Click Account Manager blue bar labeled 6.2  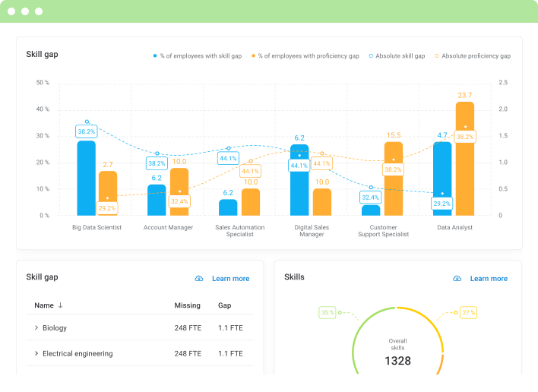pos(157,200)
